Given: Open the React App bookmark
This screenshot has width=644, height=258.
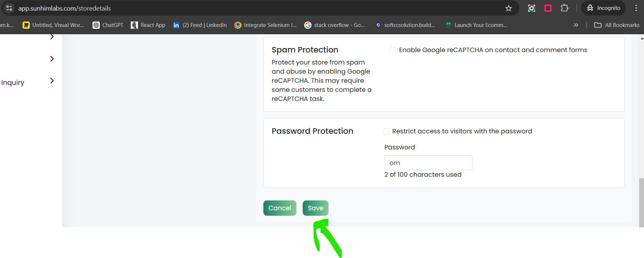Looking at the screenshot, I should pos(148,25).
